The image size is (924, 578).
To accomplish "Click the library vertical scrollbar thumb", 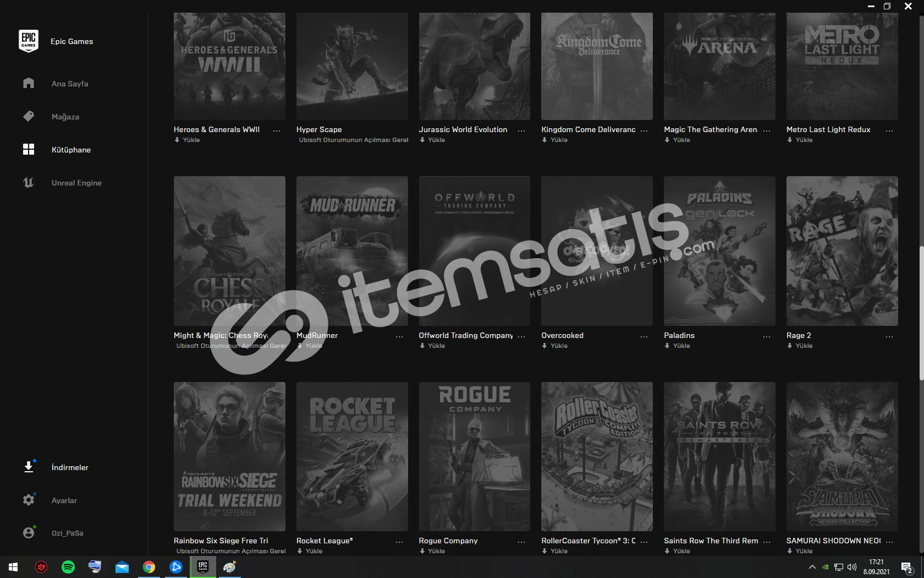I will (921, 313).
